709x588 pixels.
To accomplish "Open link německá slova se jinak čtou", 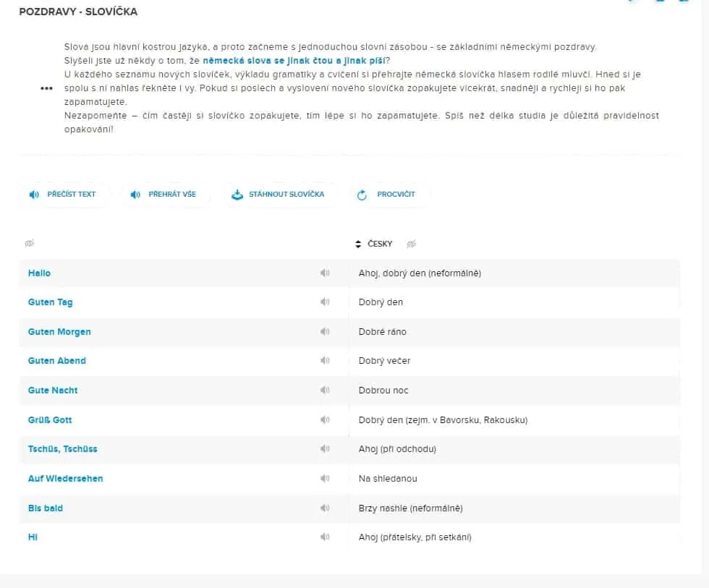I will tap(294, 61).
